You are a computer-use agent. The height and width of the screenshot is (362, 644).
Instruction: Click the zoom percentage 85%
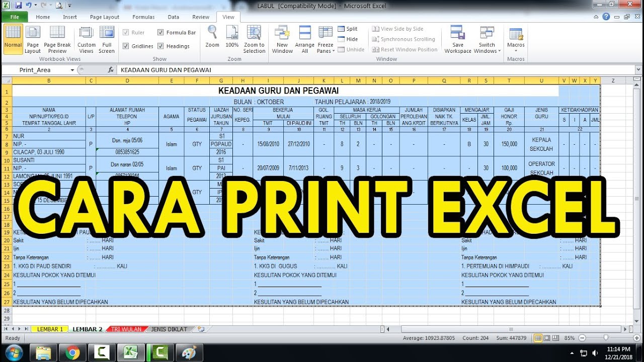pyautogui.click(x=570, y=338)
